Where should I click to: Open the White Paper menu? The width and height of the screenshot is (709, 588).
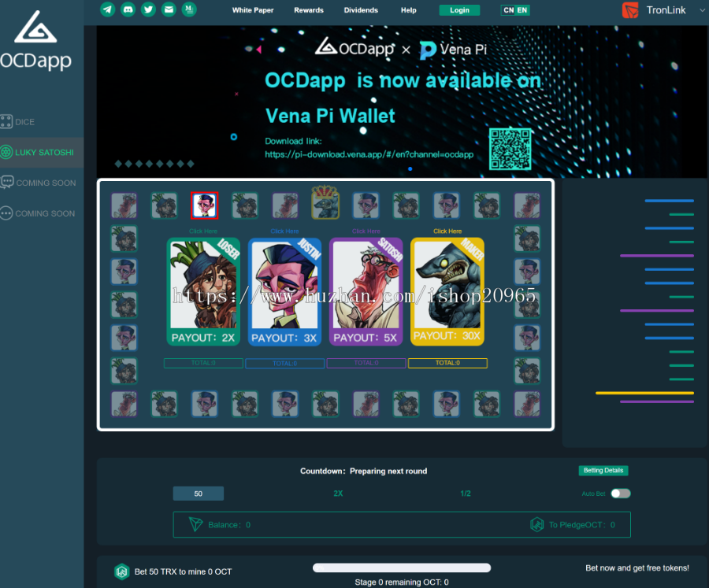[x=253, y=10]
